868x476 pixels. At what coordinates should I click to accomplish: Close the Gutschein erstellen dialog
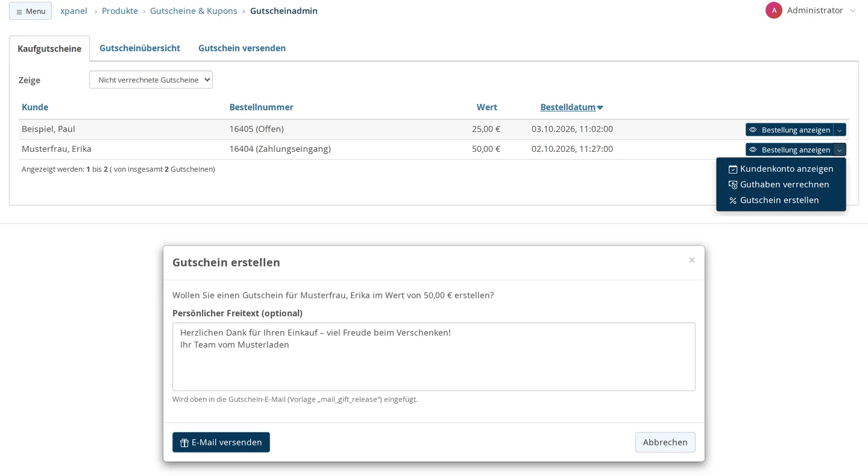point(692,260)
